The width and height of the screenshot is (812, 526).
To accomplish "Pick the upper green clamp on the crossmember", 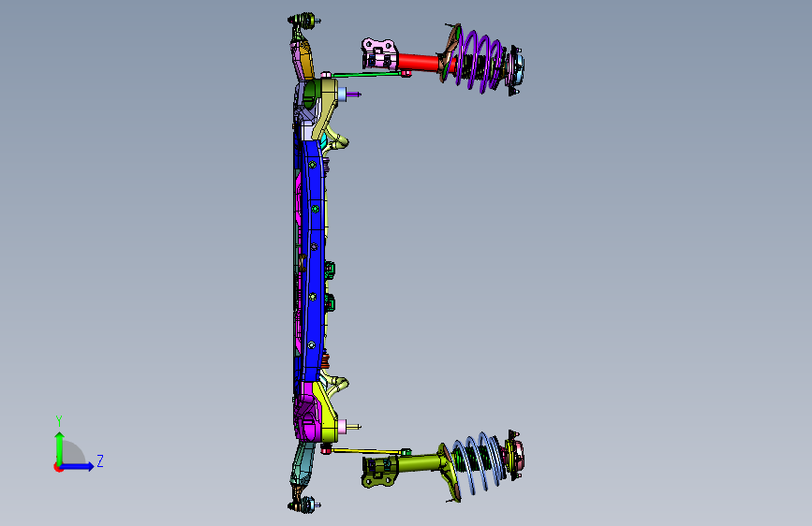I will (x=330, y=270).
